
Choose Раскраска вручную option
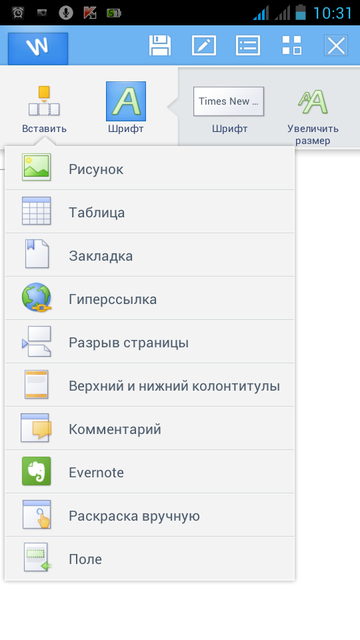tap(150, 515)
